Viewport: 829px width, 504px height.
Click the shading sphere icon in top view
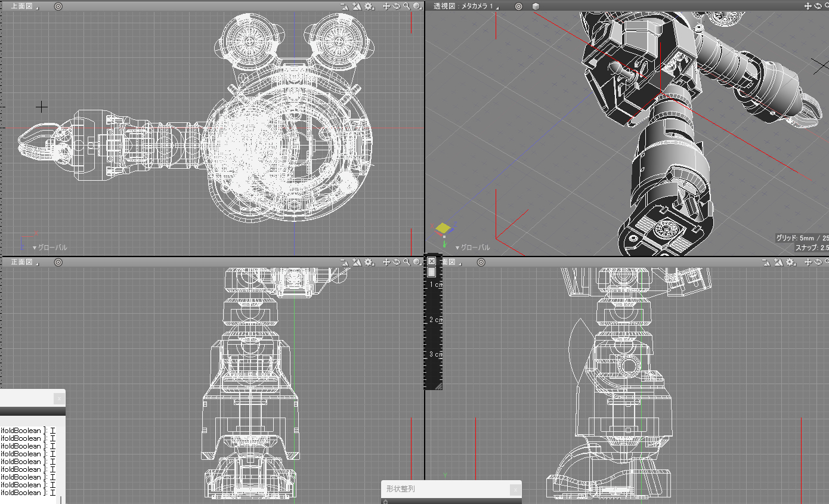coord(416,6)
